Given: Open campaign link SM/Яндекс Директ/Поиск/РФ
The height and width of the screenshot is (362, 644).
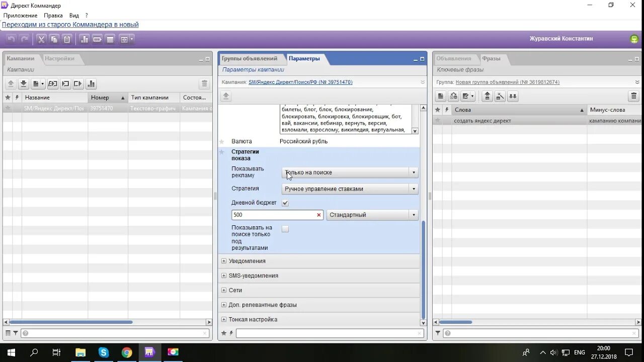Looking at the screenshot, I should [x=300, y=82].
